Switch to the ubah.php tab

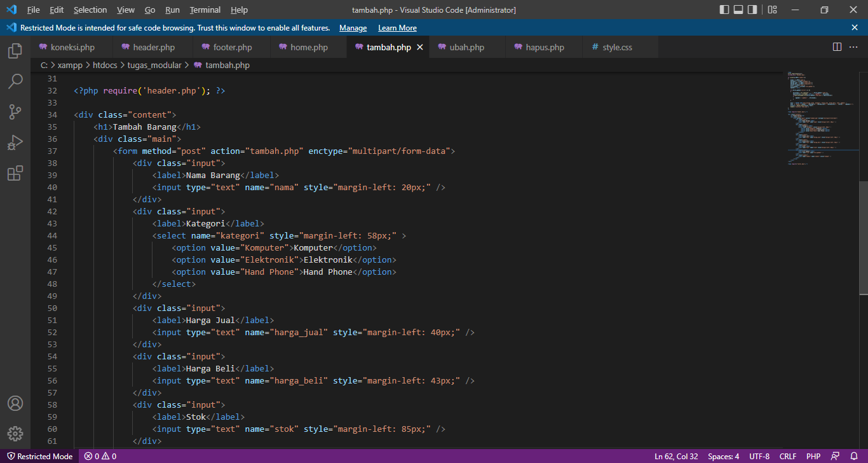click(x=466, y=46)
